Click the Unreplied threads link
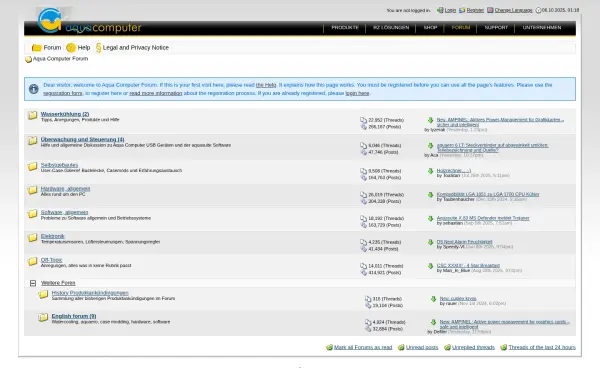This screenshot has width=600, height=375. [x=473, y=347]
